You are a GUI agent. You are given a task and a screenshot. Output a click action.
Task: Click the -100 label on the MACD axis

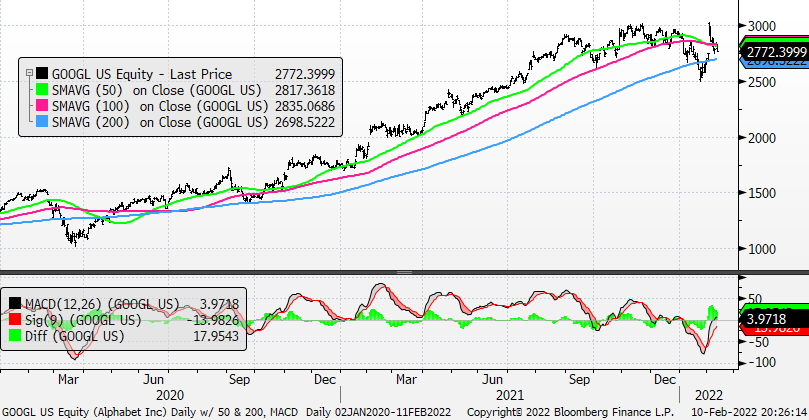[x=761, y=363]
